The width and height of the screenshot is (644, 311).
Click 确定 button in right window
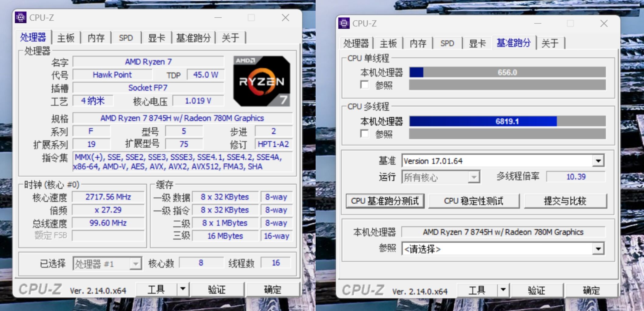[591, 290]
